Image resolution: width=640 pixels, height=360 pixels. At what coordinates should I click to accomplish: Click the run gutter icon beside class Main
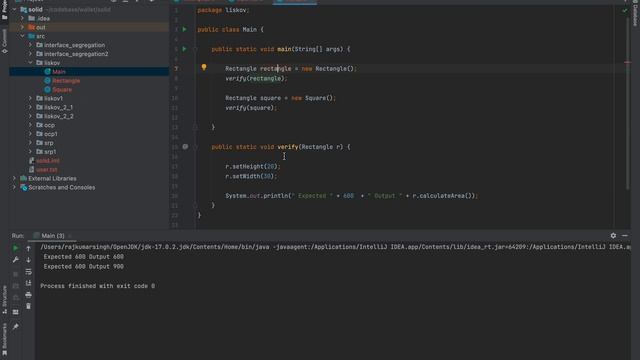click(184, 29)
